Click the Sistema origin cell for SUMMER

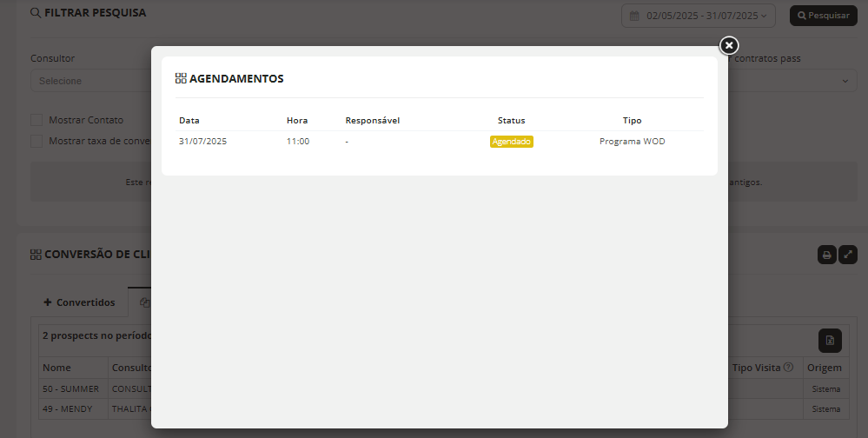pos(826,389)
